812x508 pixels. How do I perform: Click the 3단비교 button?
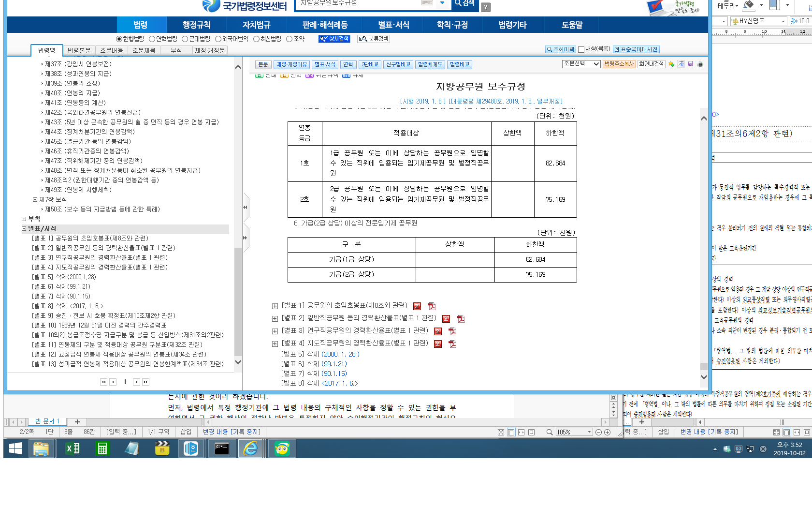370,64
